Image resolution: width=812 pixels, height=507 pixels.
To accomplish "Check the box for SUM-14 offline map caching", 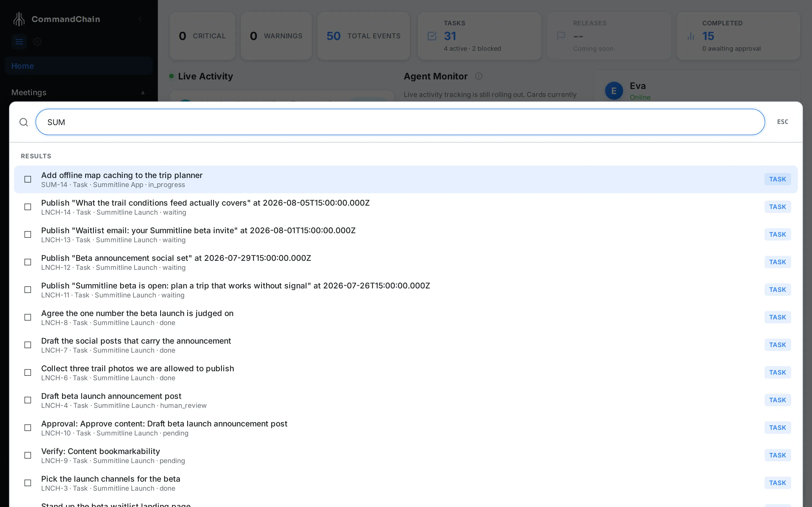I will (x=28, y=179).
